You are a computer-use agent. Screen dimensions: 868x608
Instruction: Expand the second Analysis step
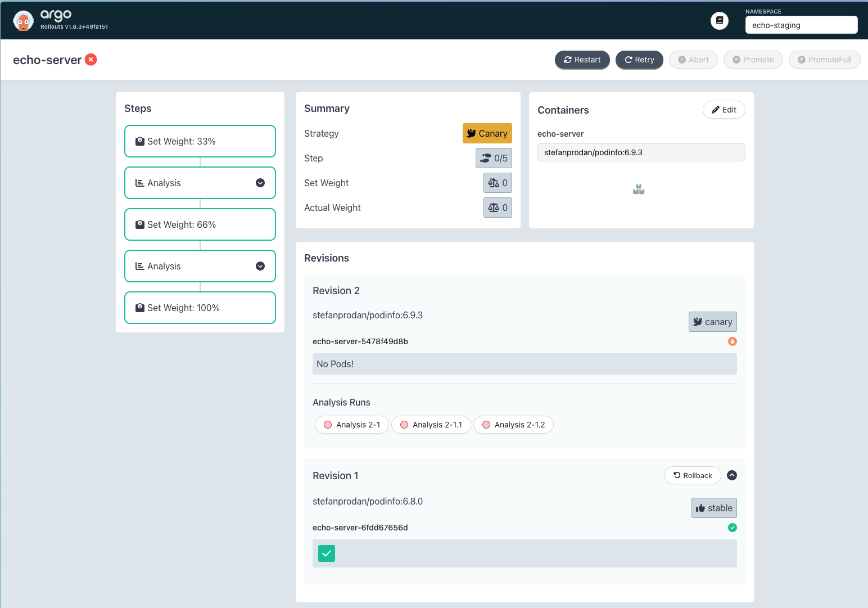(x=260, y=266)
